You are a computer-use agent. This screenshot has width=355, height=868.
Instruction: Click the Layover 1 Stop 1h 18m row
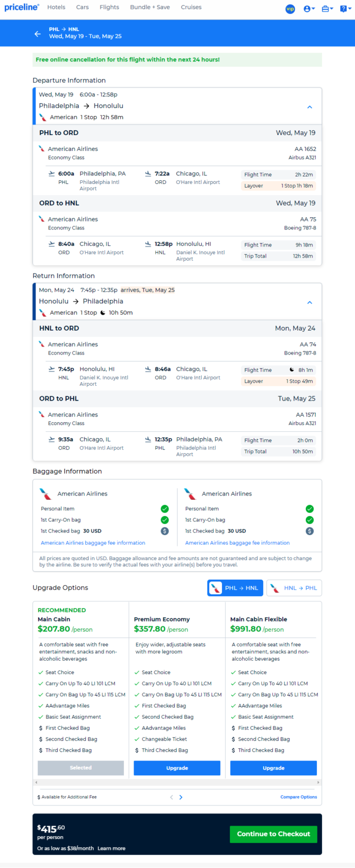click(x=279, y=186)
